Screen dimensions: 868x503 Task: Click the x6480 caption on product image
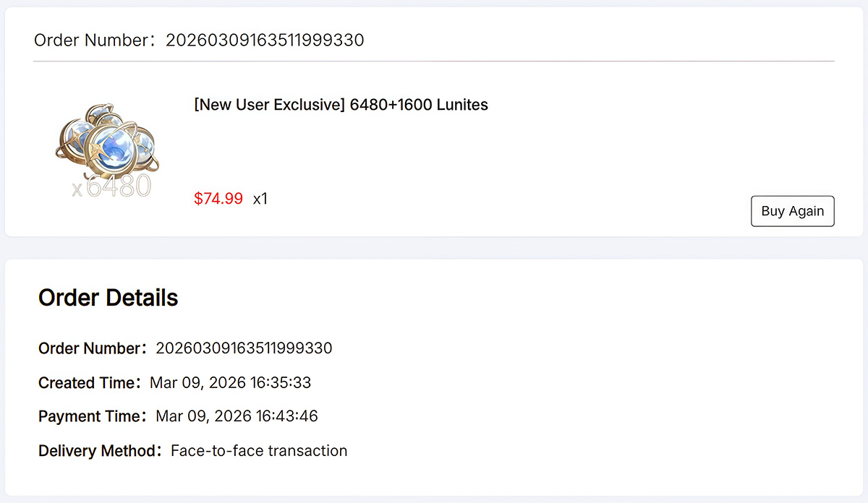click(111, 187)
